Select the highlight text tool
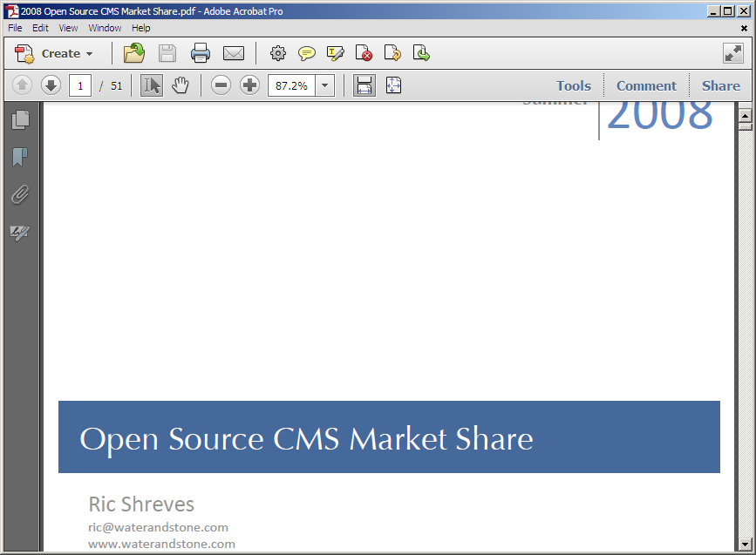Screen dimensions: 756x555 (x=336, y=53)
